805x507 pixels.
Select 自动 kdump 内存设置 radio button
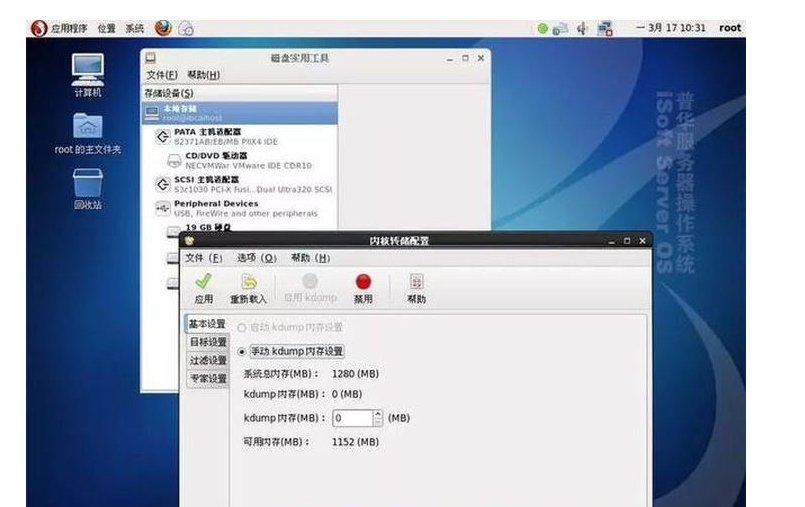(x=242, y=327)
